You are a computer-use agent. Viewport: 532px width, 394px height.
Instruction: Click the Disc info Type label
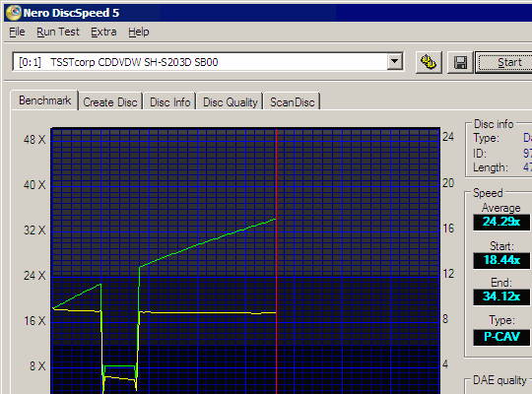(x=487, y=138)
